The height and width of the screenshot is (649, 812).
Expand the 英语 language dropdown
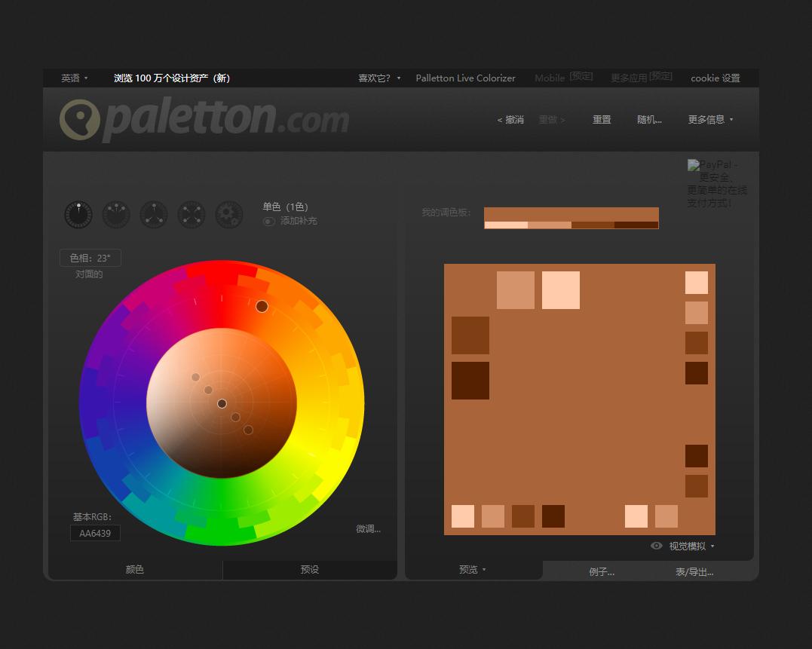point(75,78)
